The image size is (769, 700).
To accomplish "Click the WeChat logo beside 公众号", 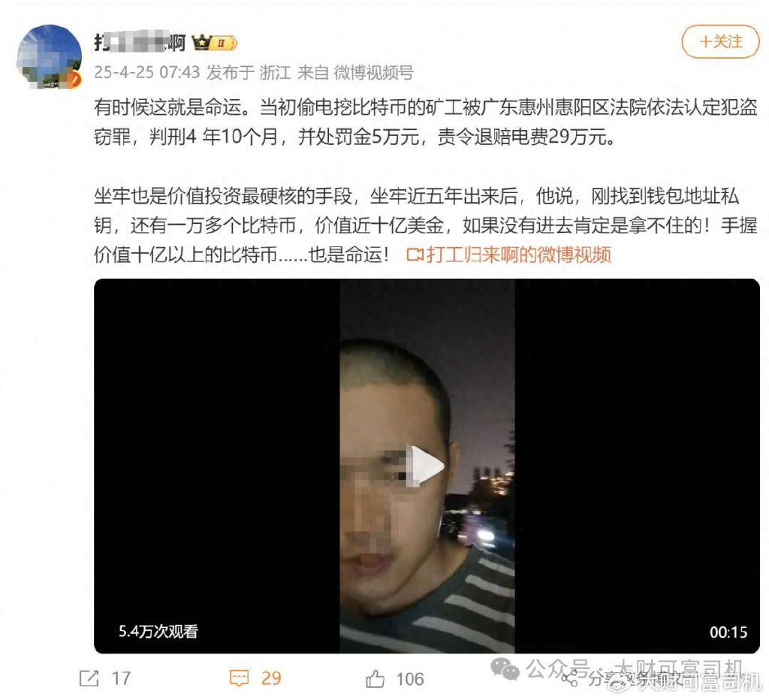I will pyautogui.click(x=505, y=669).
